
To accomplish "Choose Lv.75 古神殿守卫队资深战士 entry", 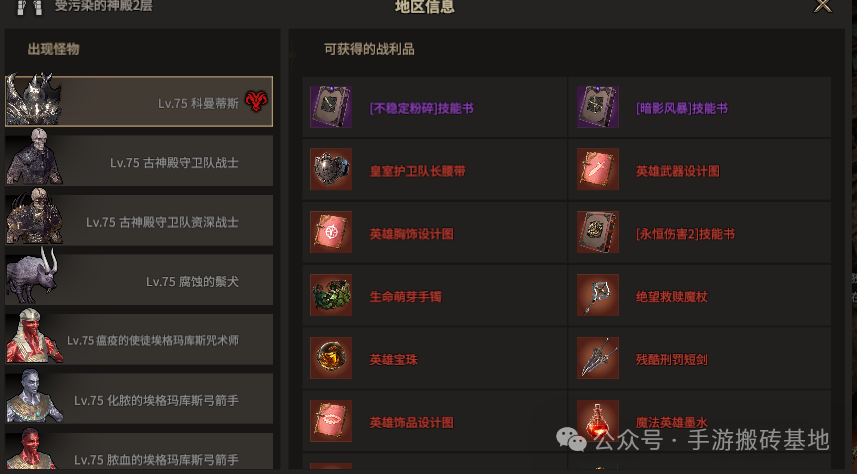I will coord(139,220).
